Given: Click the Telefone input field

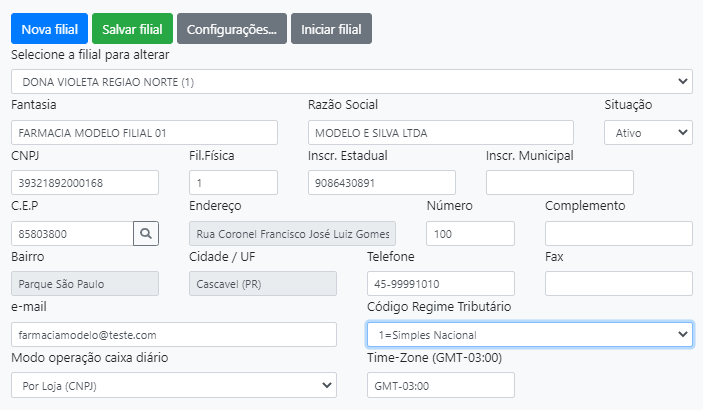Looking at the screenshot, I should pos(440,284).
